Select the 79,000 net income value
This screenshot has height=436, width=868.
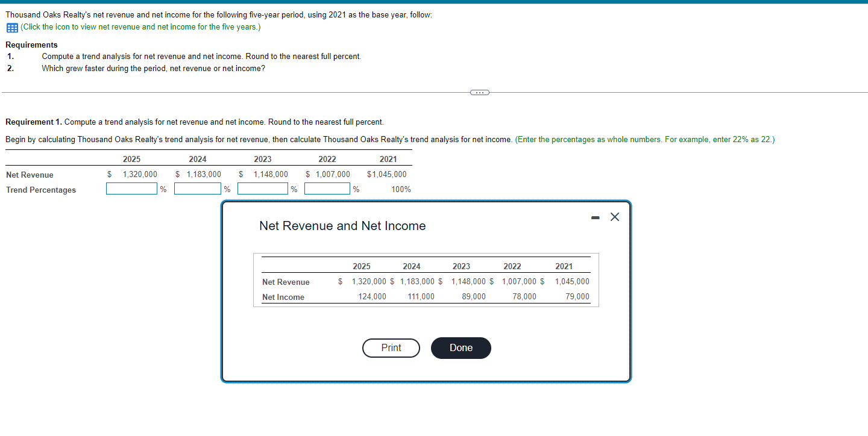[577, 297]
